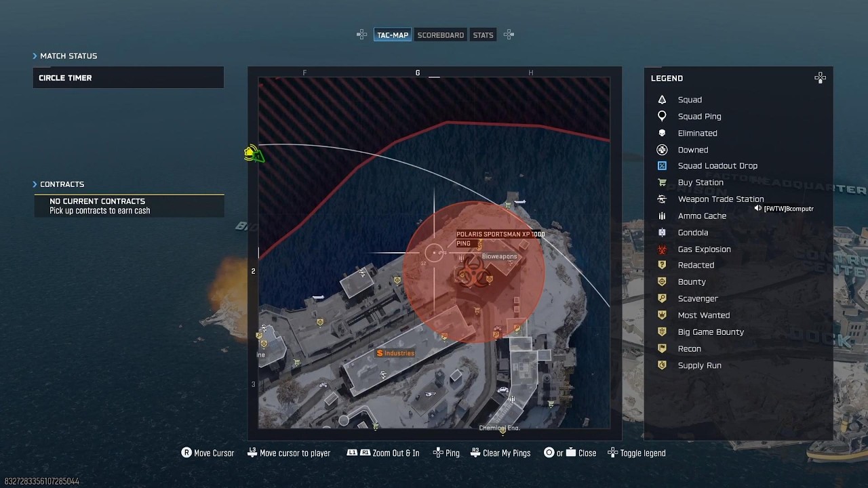Viewport: 868px width, 488px height.
Task: Click the Industries location label on the map
Action: 396,353
